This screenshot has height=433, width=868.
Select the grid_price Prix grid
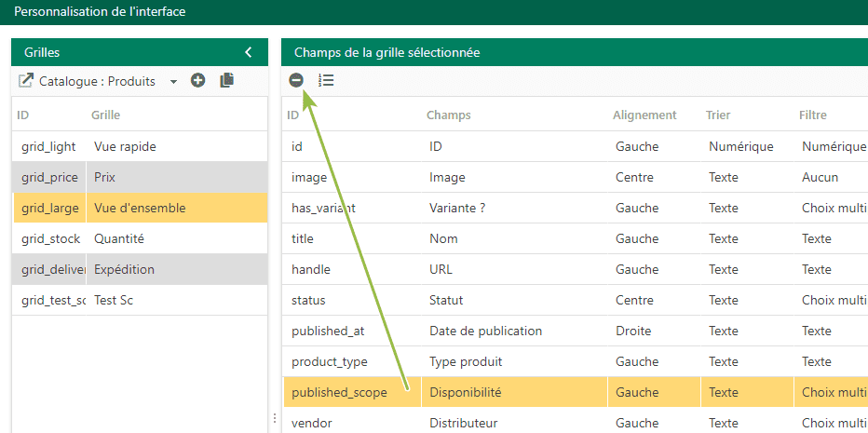pyautogui.click(x=140, y=177)
